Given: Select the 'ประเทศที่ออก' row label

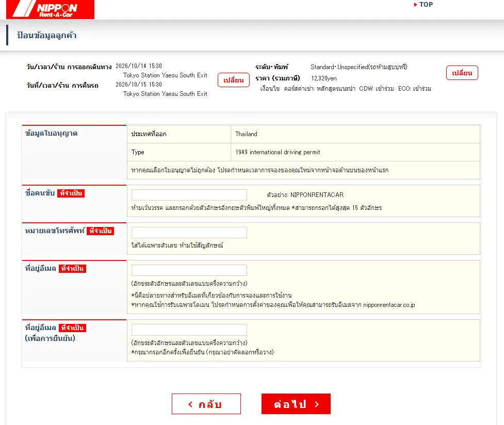Looking at the screenshot, I should click(149, 134).
